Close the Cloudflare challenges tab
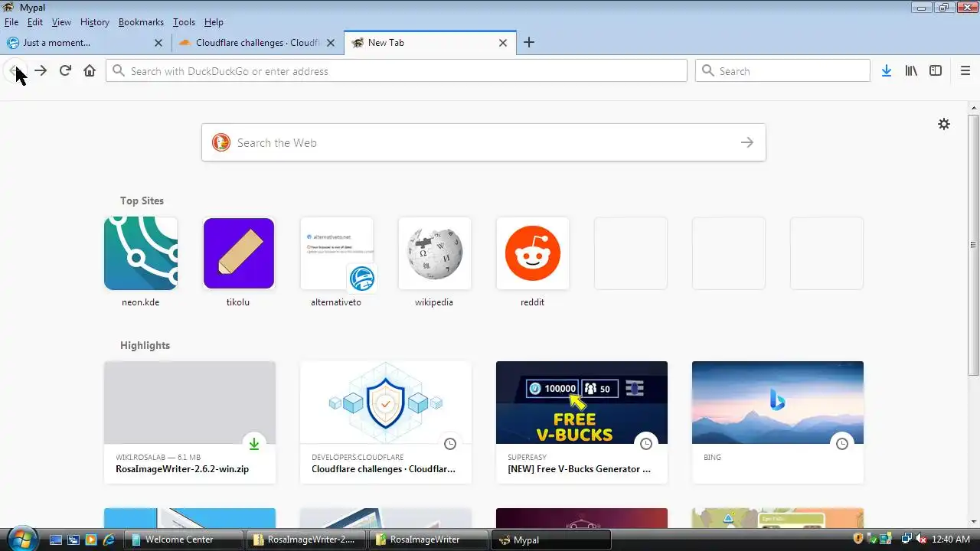 tap(331, 43)
